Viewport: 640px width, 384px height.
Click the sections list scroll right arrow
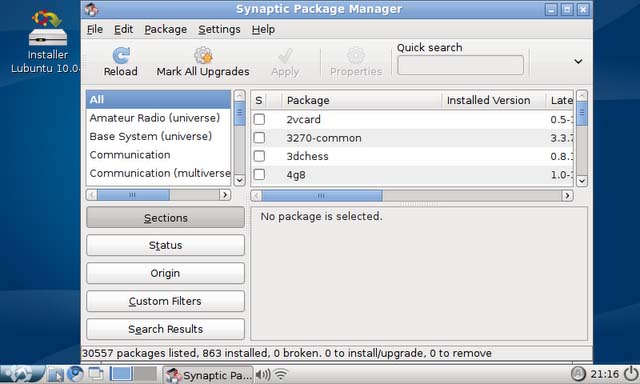click(224, 195)
